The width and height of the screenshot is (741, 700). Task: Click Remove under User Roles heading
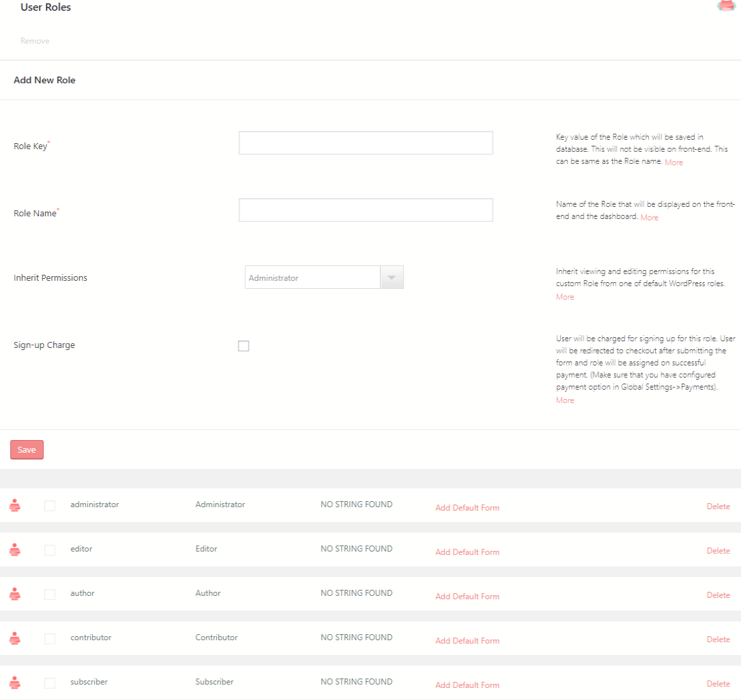pos(35,41)
